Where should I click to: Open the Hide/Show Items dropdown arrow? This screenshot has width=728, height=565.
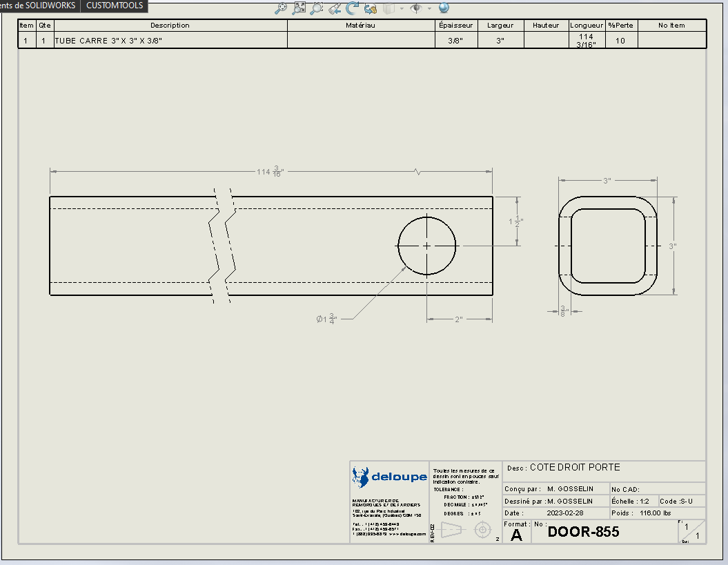click(x=429, y=9)
